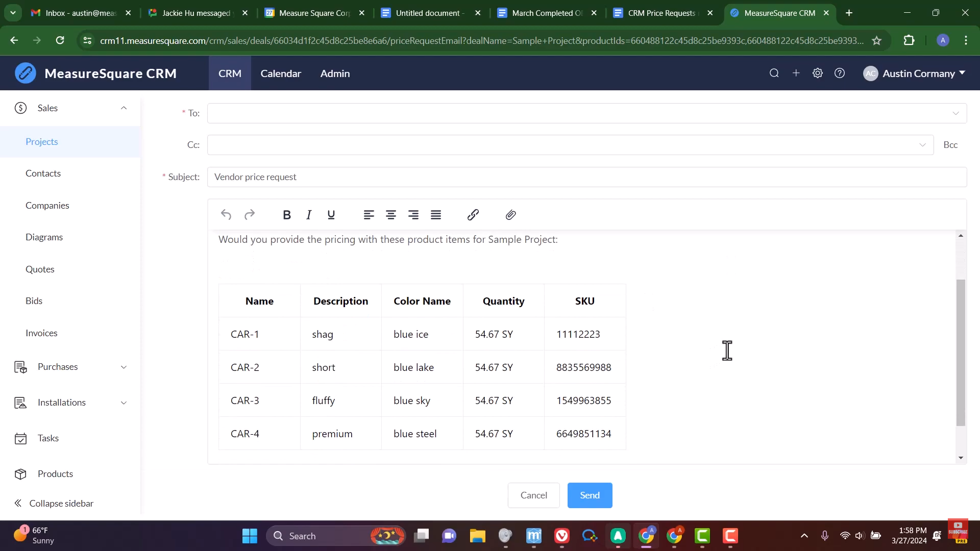Open the To recipient dropdown
The image size is (980, 551).
955,113
